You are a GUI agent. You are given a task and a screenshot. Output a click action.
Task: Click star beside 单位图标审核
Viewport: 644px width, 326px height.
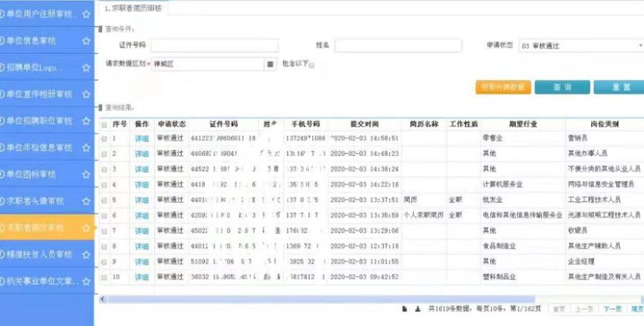coord(86,175)
